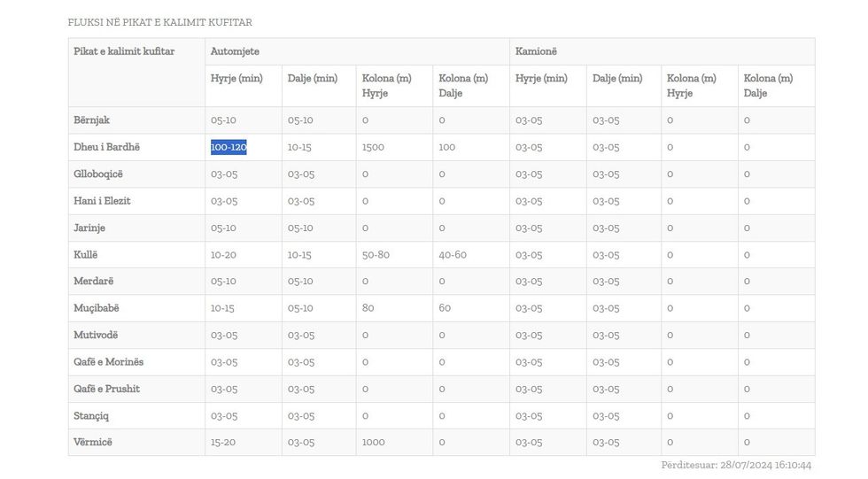The width and height of the screenshot is (868, 479).
Task: Click the Jarinje border point name
Action: [x=89, y=228]
